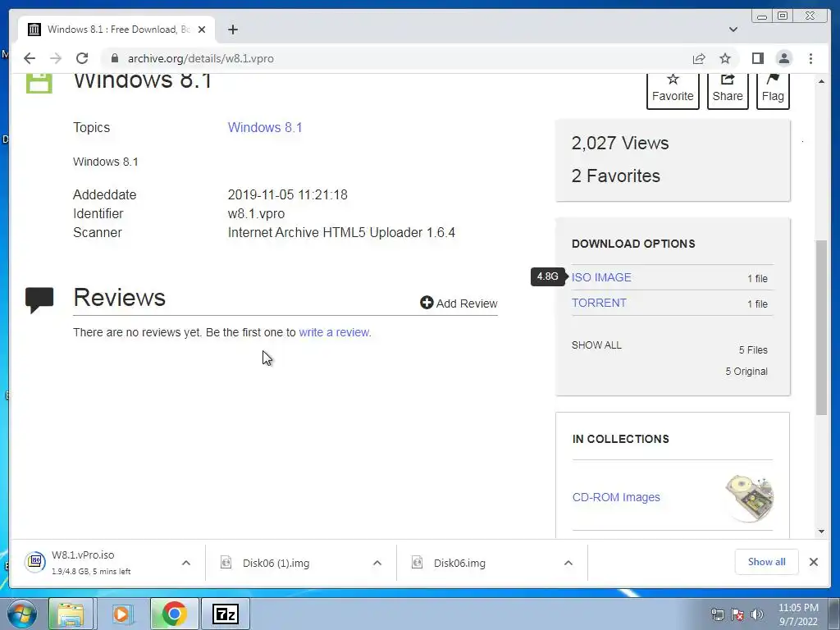Open the Windows Start menu
This screenshot has width=840, height=630.
tap(21, 614)
